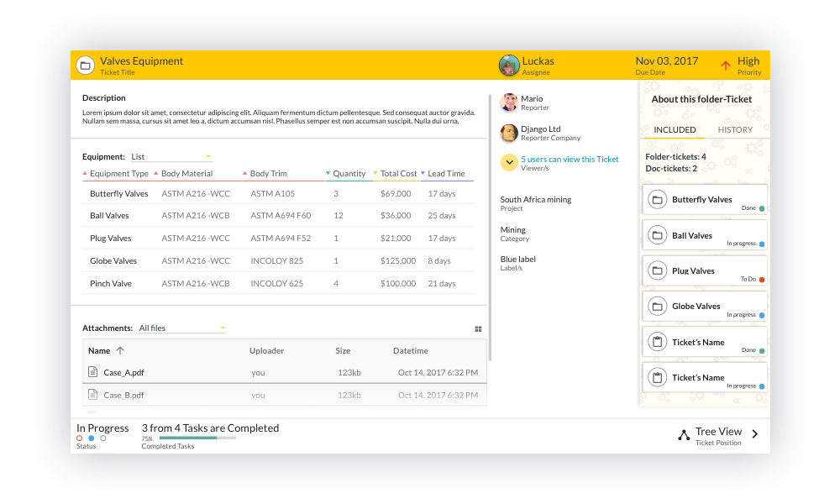Click the Tree View hierarchy icon
Screen dimensions: 840x504
(x=684, y=435)
